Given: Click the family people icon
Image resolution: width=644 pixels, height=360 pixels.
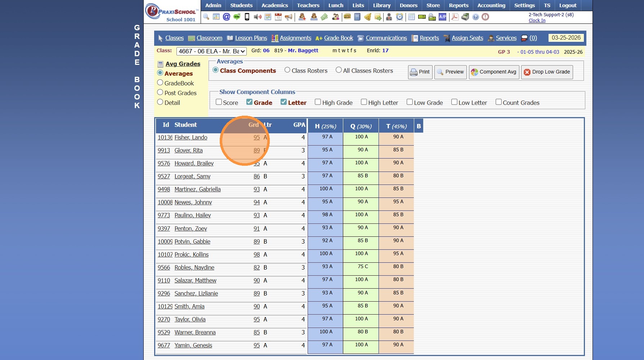Looking at the screenshot, I should point(336,17).
